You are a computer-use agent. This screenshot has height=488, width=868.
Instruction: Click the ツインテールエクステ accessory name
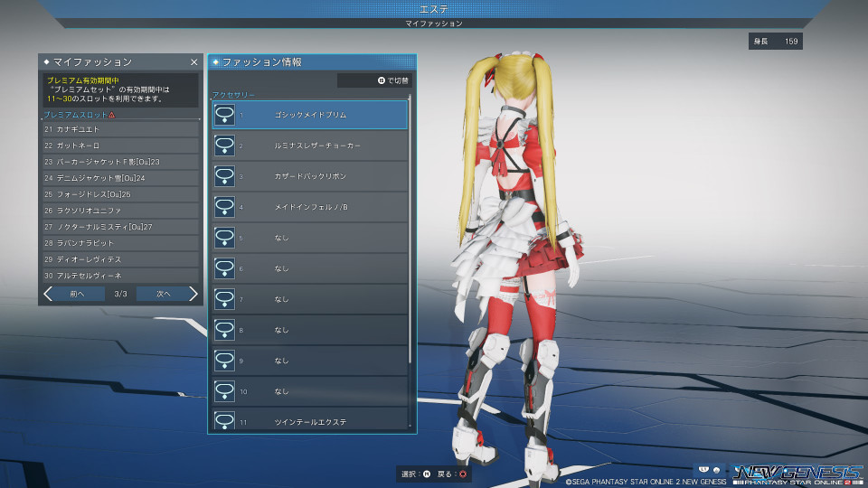(x=310, y=422)
